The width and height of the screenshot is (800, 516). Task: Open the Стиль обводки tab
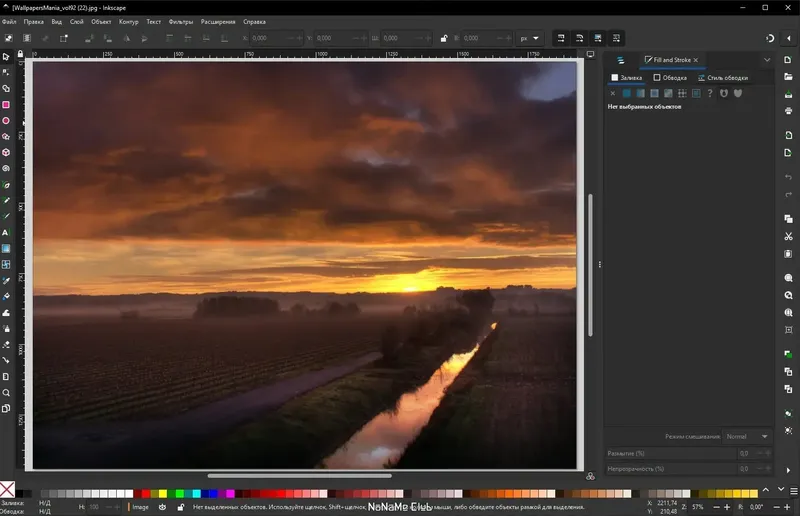[x=722, y=77]
